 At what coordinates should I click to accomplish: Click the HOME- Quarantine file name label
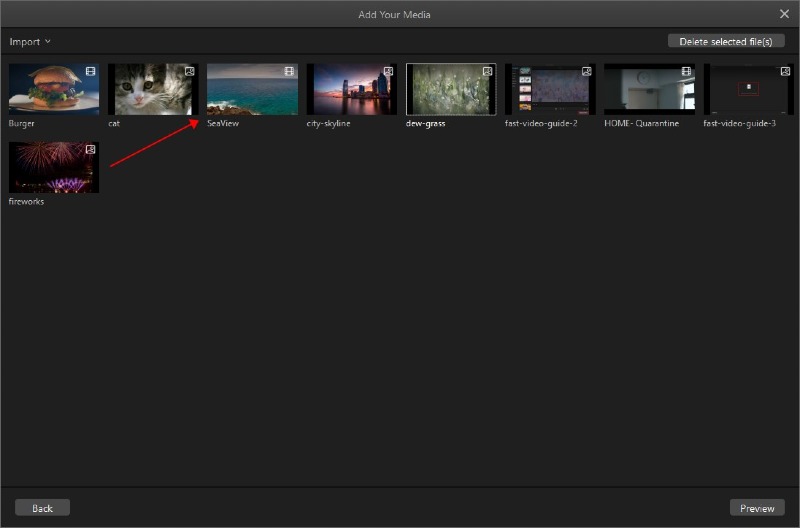click(x=641, y=123)
